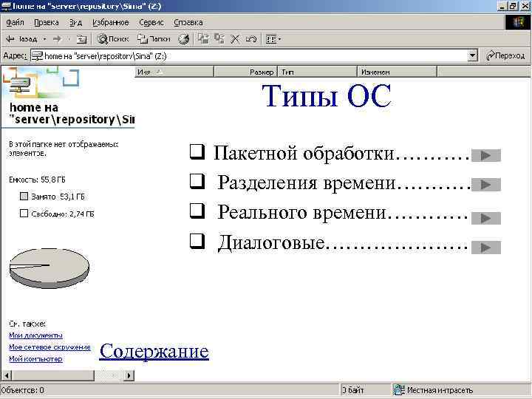Sort by the Тип column header
Screen dimensions: 532x399
click(318, 72)
